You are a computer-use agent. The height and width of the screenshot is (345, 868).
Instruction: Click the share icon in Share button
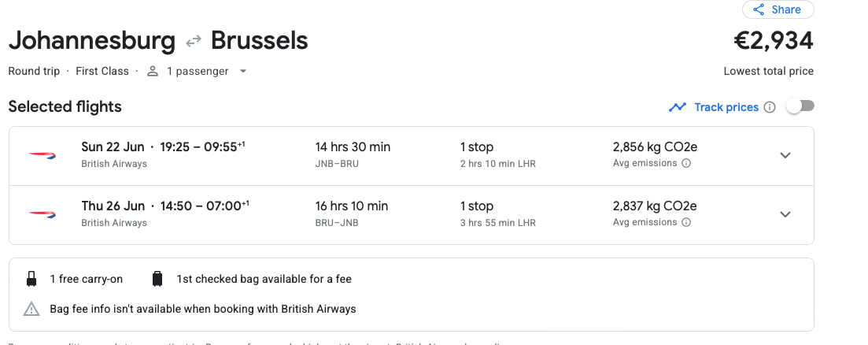coord(759,9)
